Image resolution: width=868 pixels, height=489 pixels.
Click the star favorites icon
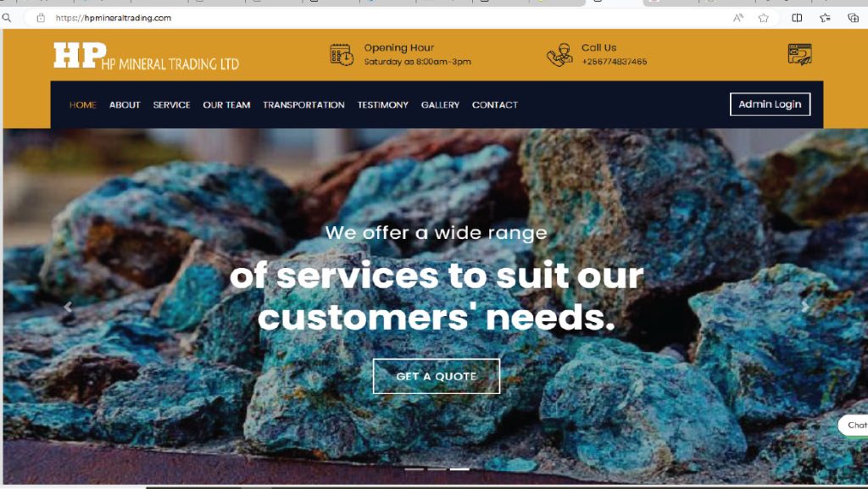[x=764, y=18]
